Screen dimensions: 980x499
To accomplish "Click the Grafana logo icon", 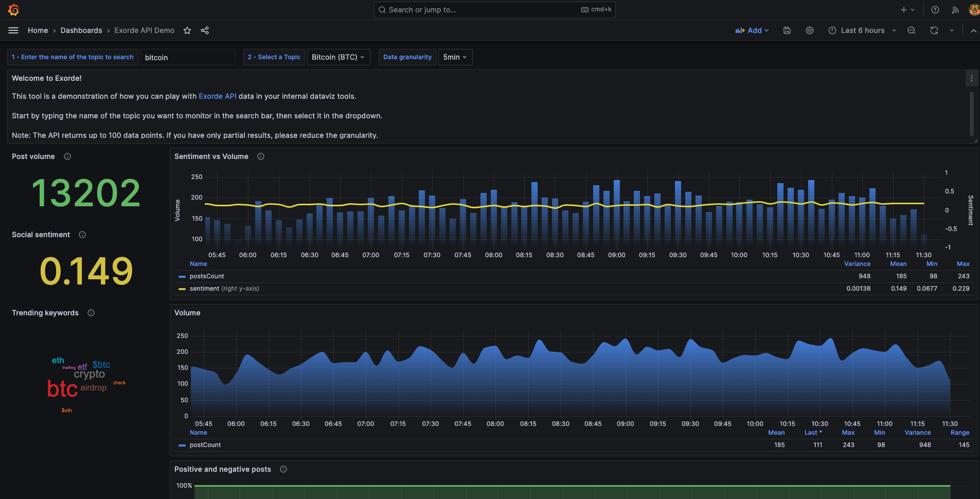I will (14, 10).
